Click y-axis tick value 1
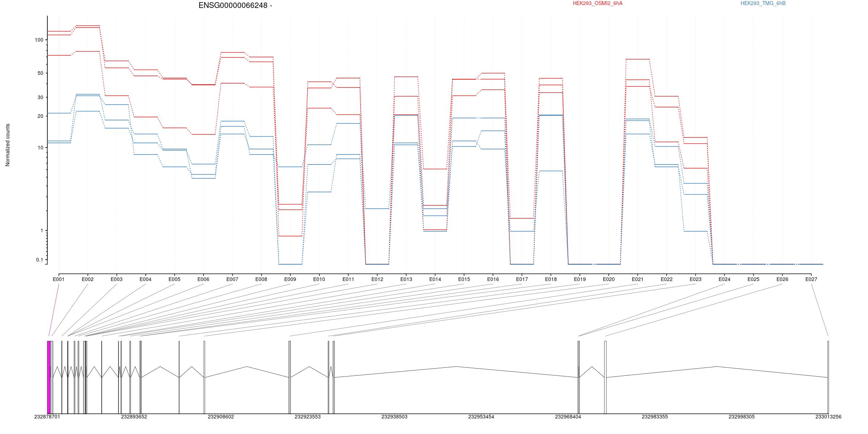 coord(42,230)
